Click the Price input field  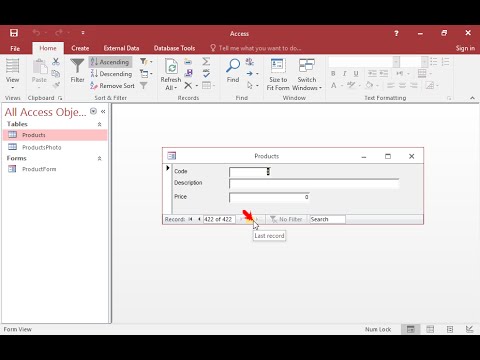tap(269, 197)
